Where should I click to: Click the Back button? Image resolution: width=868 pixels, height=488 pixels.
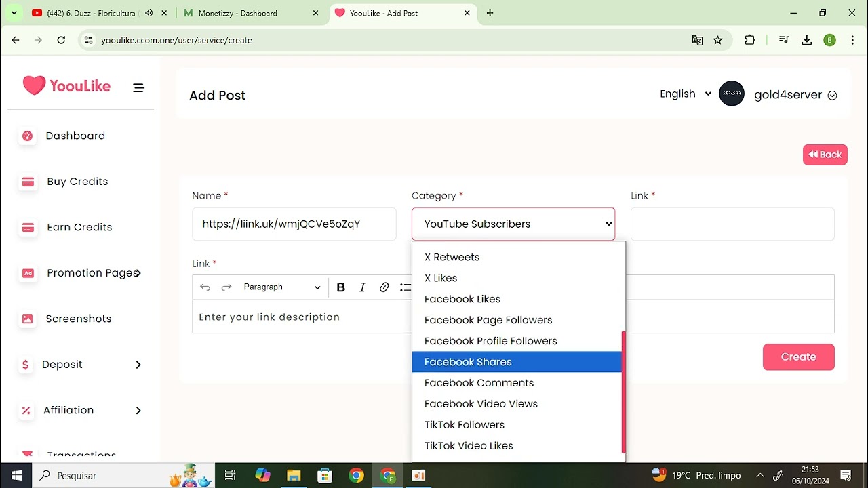point(825,155)
